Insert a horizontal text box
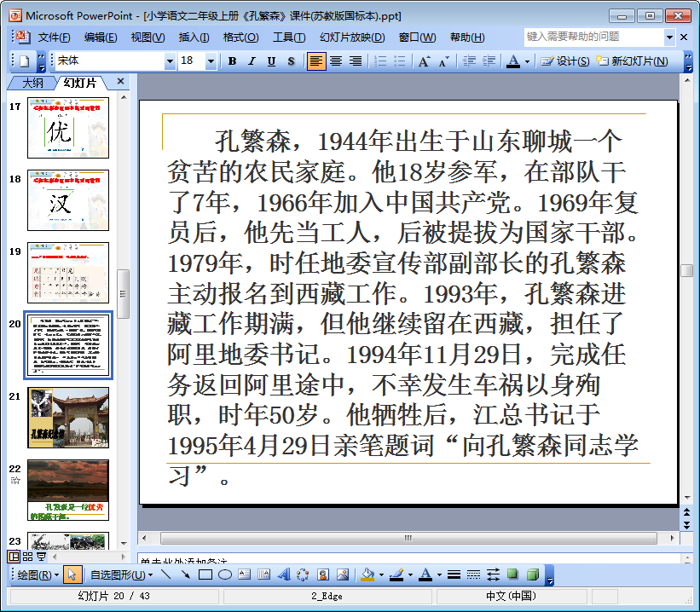The image size is (700, 612). pos(244,574)
